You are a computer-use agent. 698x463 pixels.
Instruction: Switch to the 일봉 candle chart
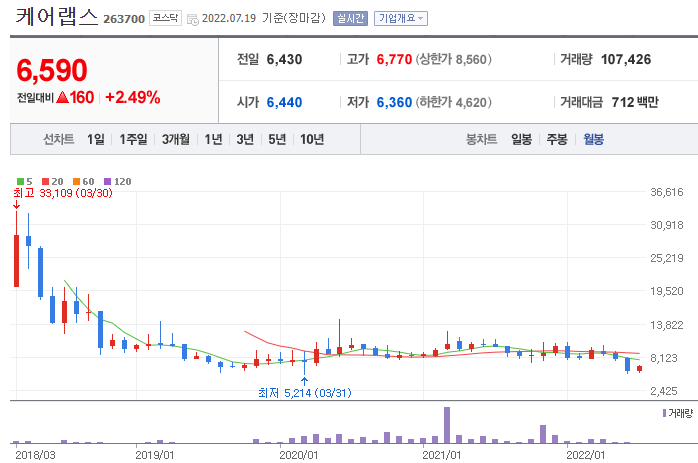tap(521, 139)
